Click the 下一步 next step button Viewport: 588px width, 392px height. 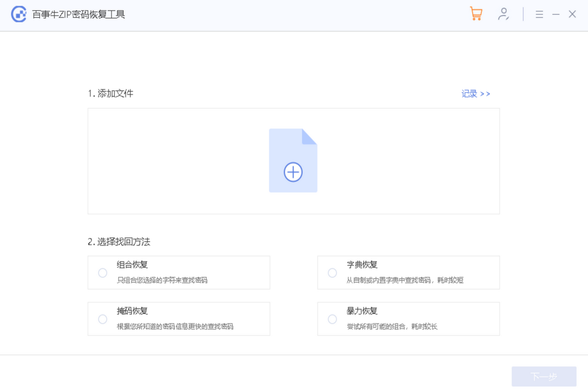point(544,376)
